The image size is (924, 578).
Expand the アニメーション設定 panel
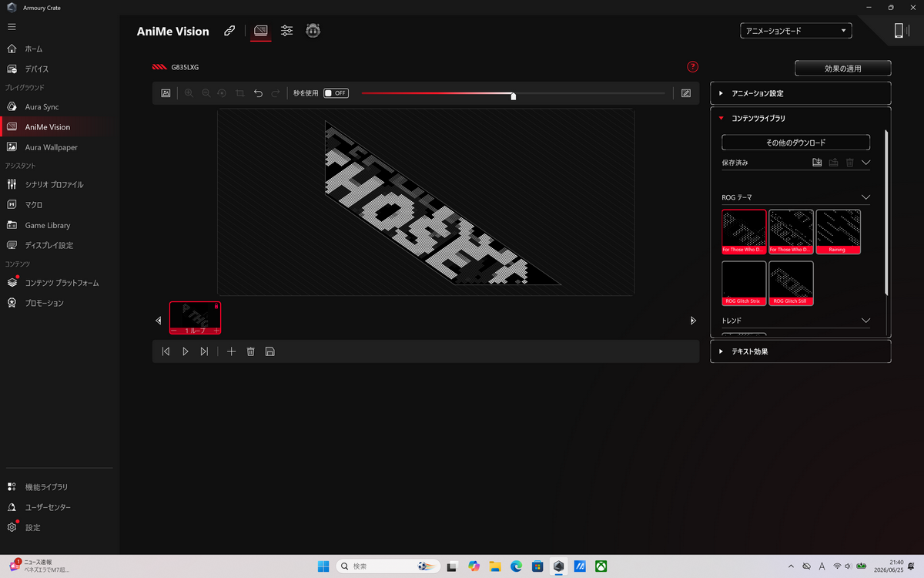click(801, 93)
